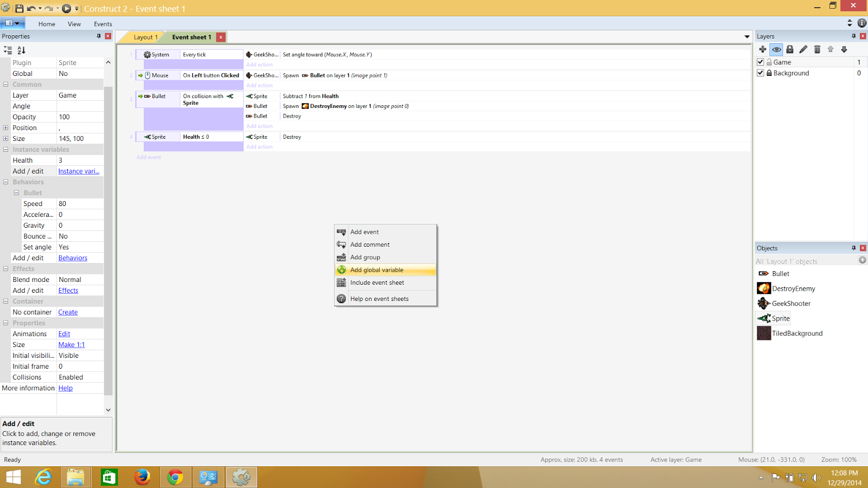Click the Save icon in the title bar
868x488 pixels.
[x=19, y=8]
